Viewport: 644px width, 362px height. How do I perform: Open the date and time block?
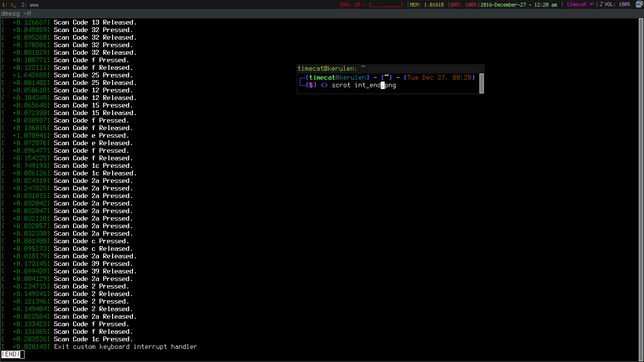tap(519, 5)
